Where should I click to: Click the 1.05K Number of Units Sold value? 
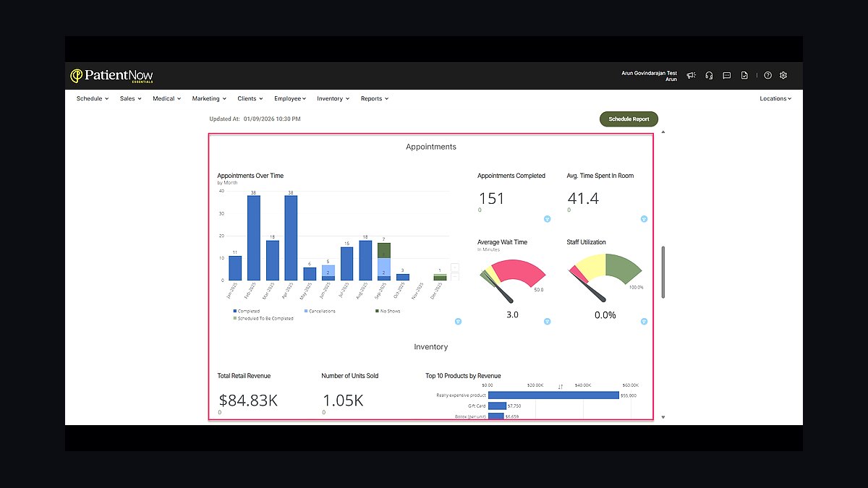(343, 401)
